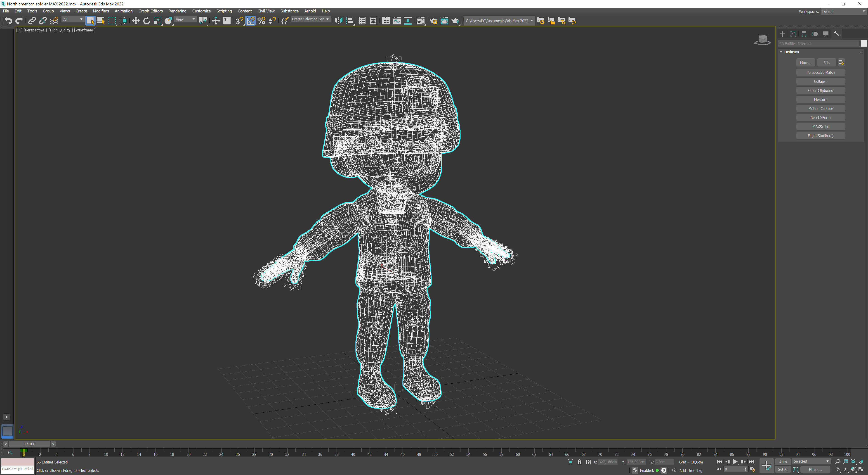Open the Curve Editor
This screenshot has height=475, width=868.
(397, 21)
